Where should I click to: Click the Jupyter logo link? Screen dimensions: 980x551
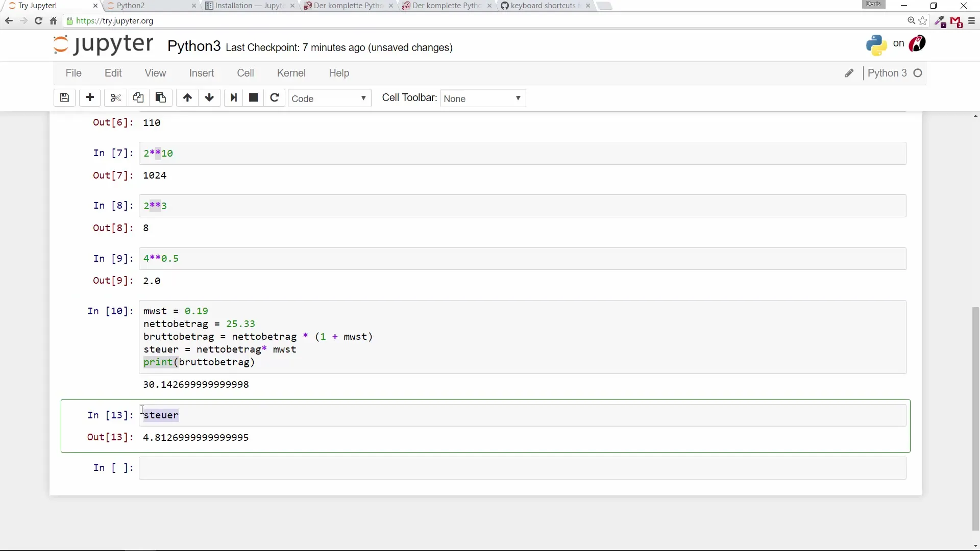tap(103, 45)
